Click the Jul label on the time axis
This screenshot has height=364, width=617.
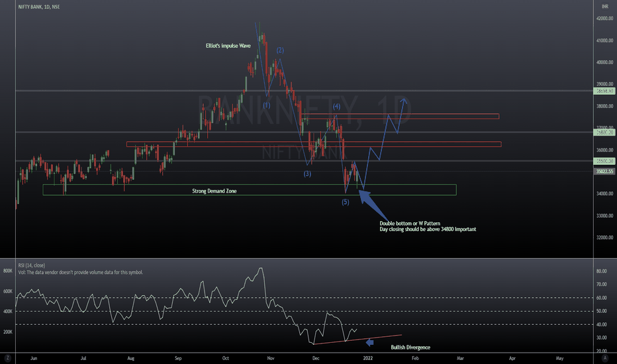pos(83,358)
